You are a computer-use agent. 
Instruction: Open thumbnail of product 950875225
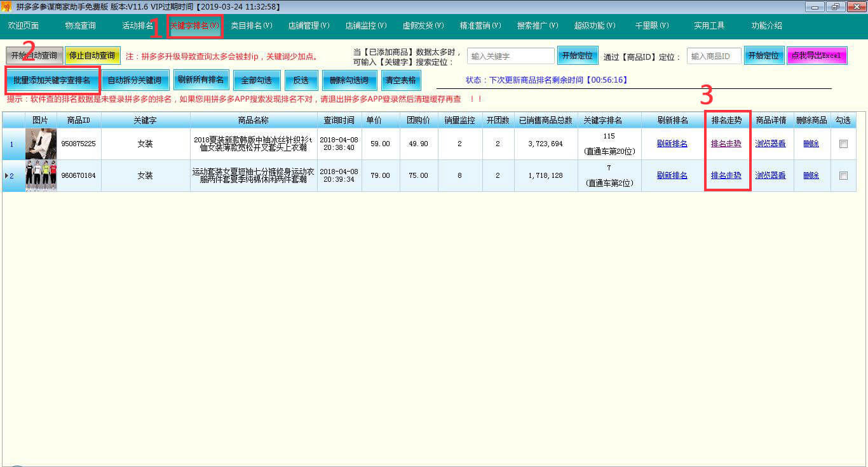[41, 144]
